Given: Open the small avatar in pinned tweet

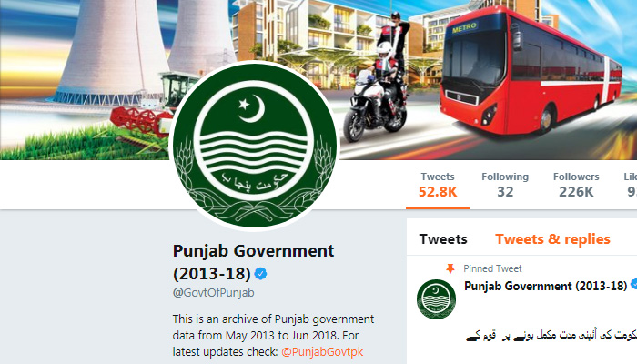Looking at the screenshot, I should coord(436,299).
